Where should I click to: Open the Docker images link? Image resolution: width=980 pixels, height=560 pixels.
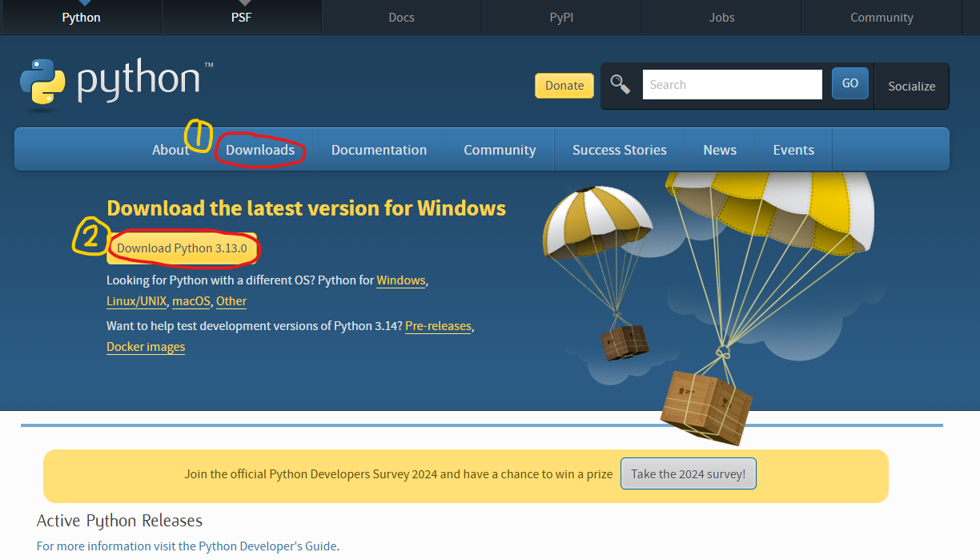[x=146, y=347]
